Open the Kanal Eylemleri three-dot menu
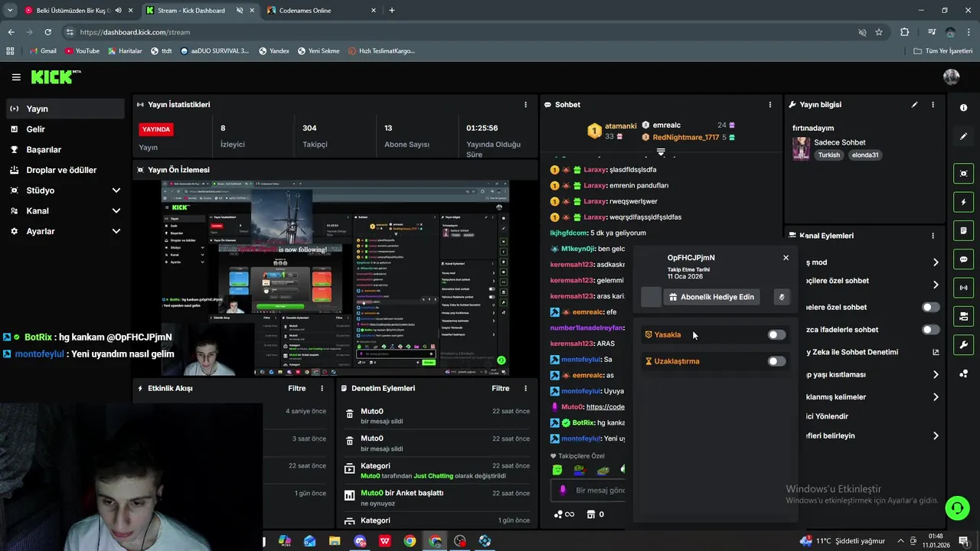Image resolution: width=980 pixels, height=551 pixels. 933,236
